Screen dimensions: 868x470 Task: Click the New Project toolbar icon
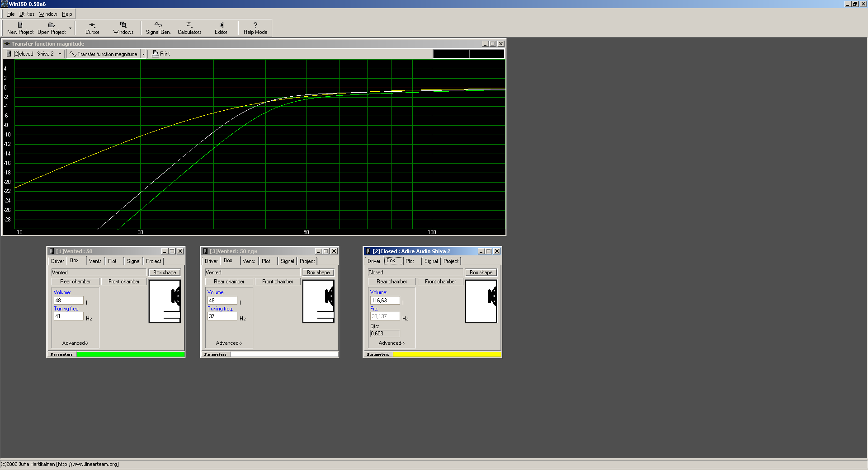(x=20, y=25)
